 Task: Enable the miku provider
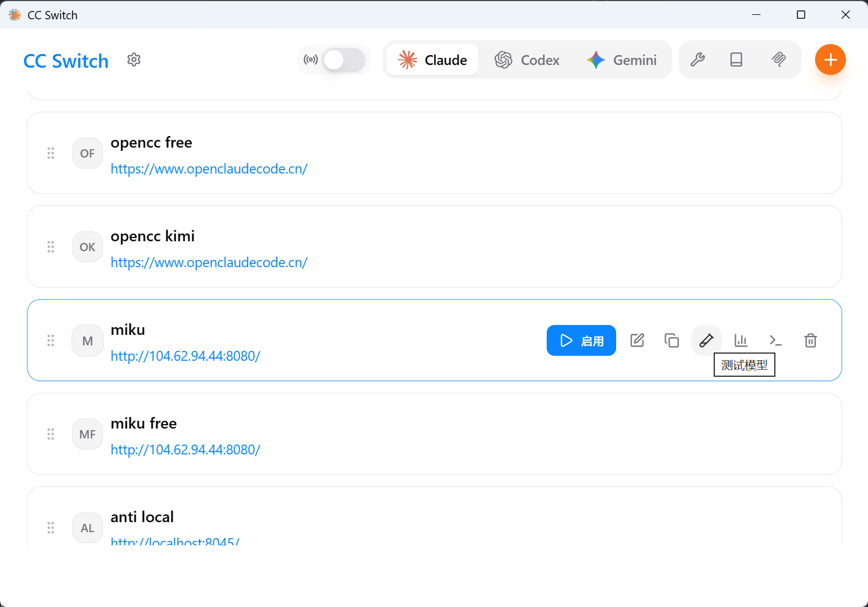pos(581,340)
